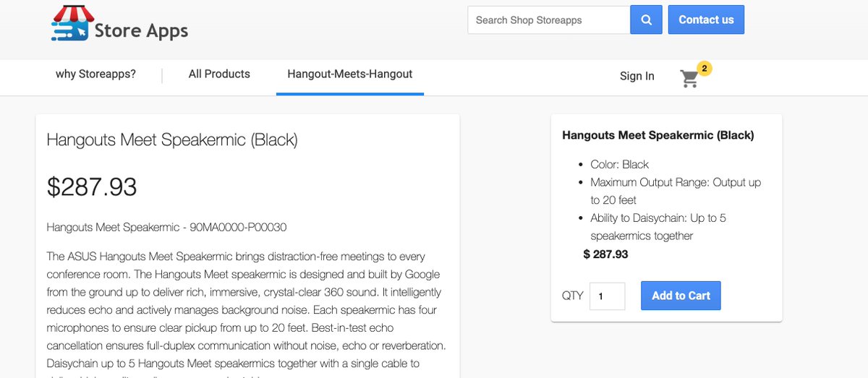Click the Add to Cart button
The height and width of the screenshot is (378, 868).
(681, 296)
